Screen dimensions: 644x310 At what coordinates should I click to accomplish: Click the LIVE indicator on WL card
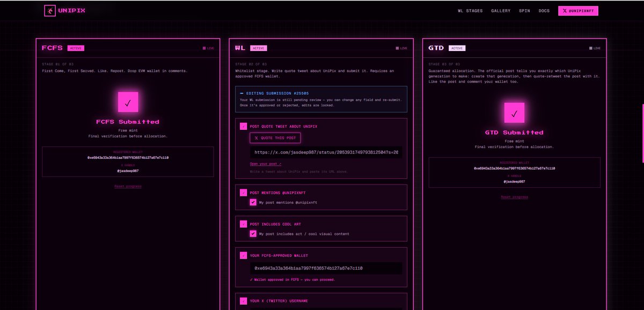click(x=401, y=48)
